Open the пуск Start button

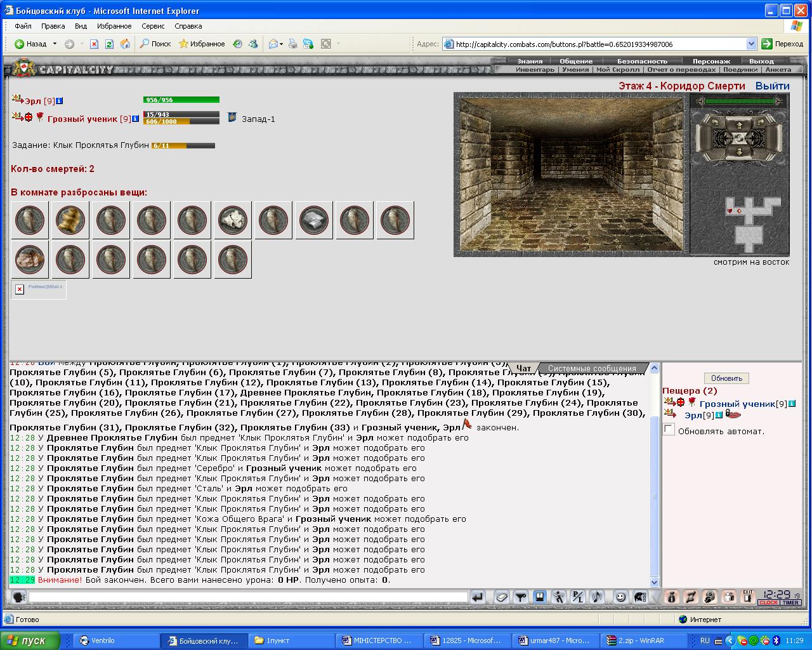[x=30, y=640]
